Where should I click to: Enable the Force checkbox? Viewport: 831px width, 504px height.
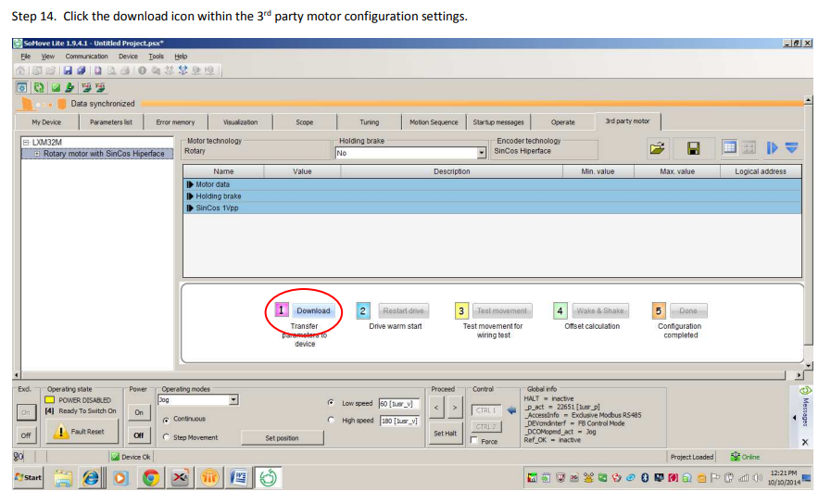click(x=474, y=441)
